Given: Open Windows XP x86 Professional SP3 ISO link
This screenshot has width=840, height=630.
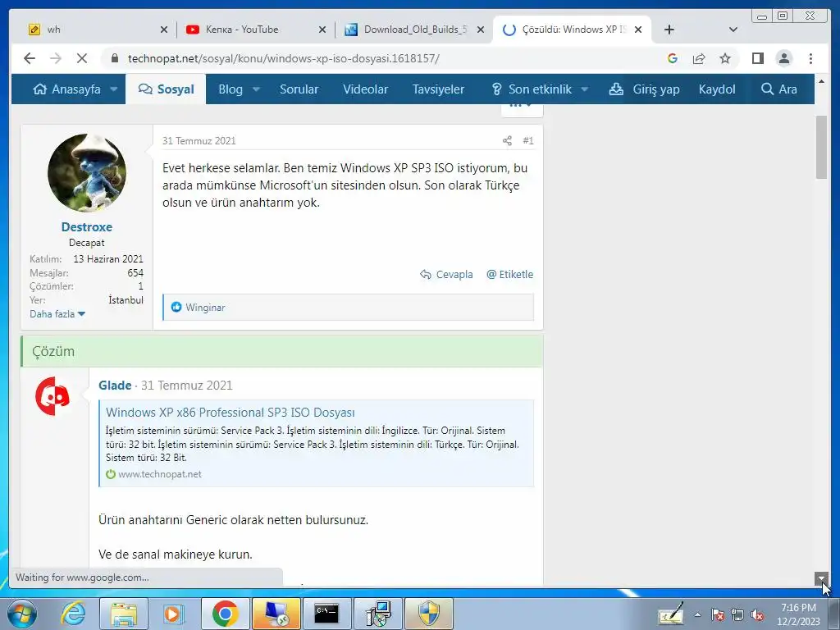Looking at the screenshot, I should tap(231, 413).
